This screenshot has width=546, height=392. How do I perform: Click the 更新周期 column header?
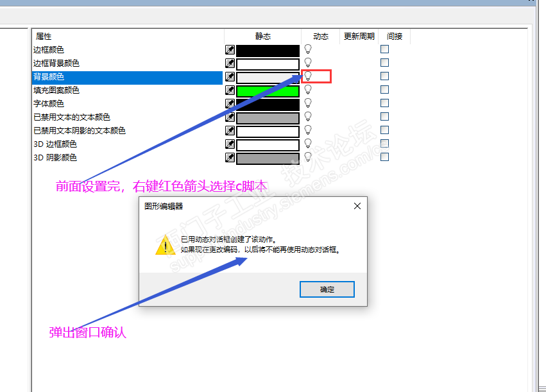(359, 37)
